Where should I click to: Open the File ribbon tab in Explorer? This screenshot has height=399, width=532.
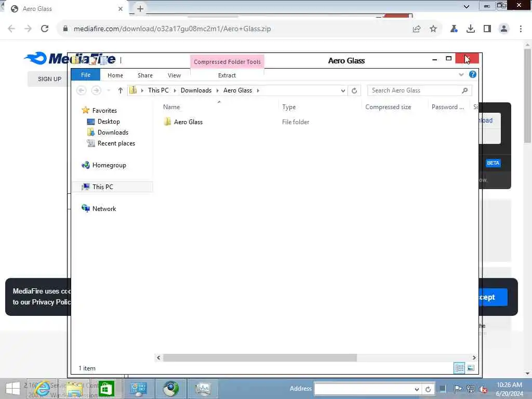(x=86, y=75)
